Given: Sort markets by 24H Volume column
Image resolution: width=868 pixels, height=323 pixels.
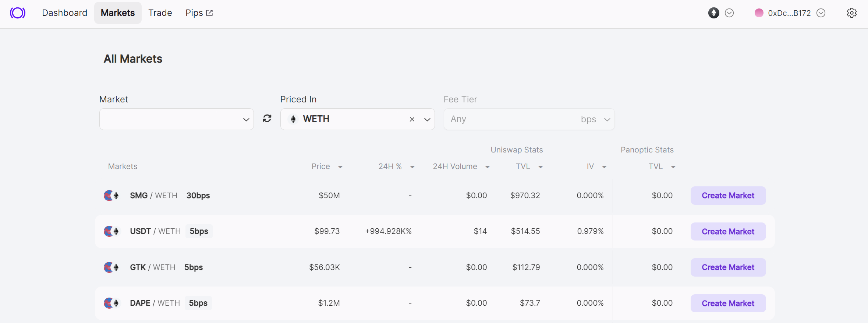Looking at the screenshot, I should [461, 166].
